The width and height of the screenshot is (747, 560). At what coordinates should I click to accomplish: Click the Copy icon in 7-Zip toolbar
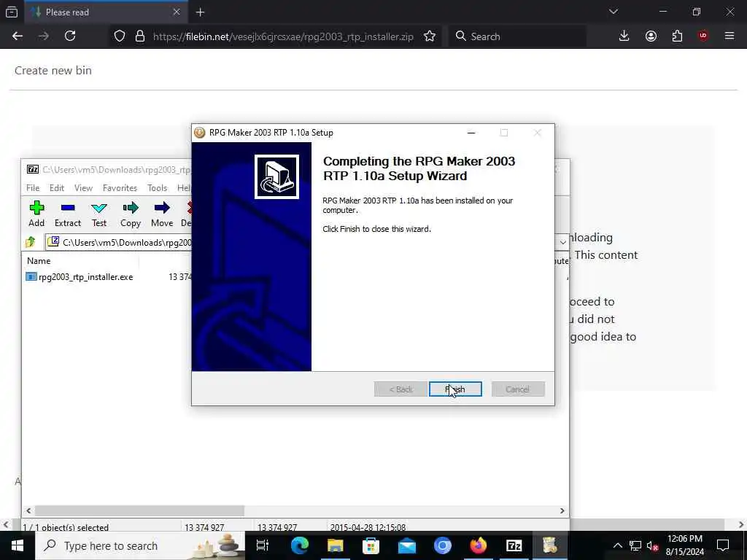(x=131, y=214)
